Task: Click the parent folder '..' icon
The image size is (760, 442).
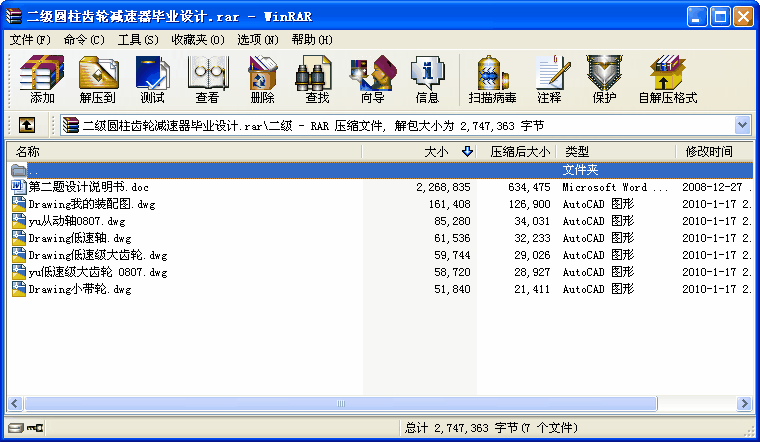Action: tap(18, 170)
